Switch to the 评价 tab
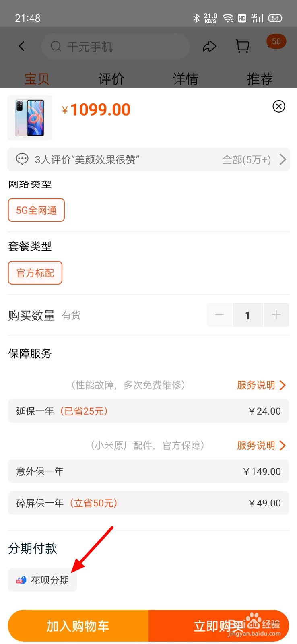 point(111,78)
